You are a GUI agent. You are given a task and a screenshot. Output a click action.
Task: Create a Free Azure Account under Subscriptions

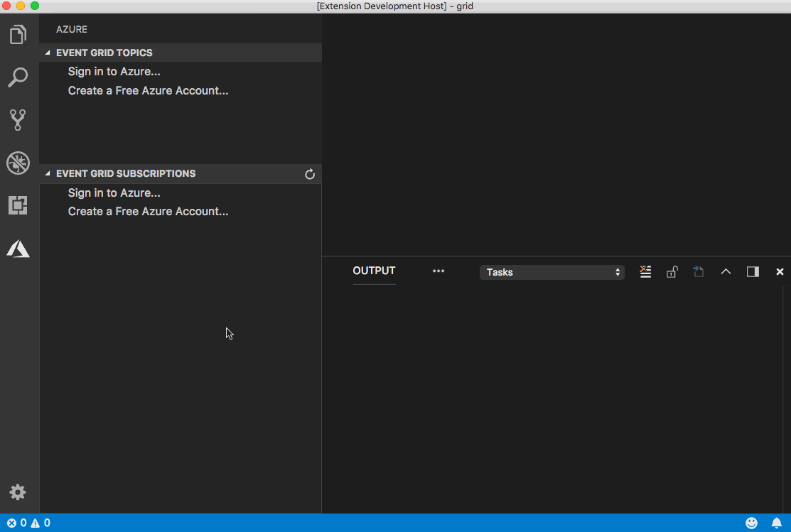149,211
